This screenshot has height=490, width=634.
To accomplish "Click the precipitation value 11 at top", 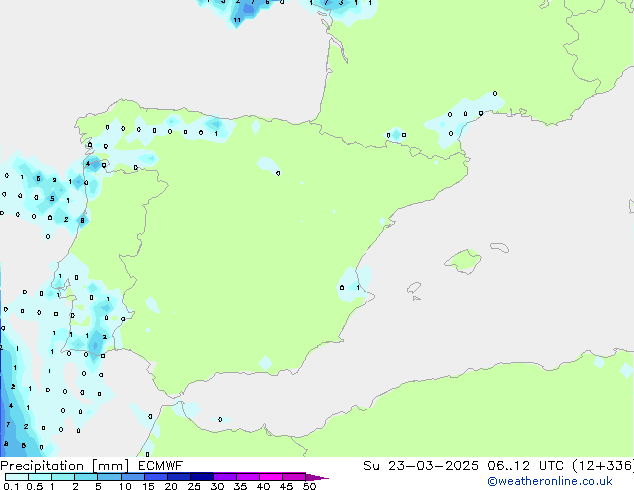I will coord(236,19).
